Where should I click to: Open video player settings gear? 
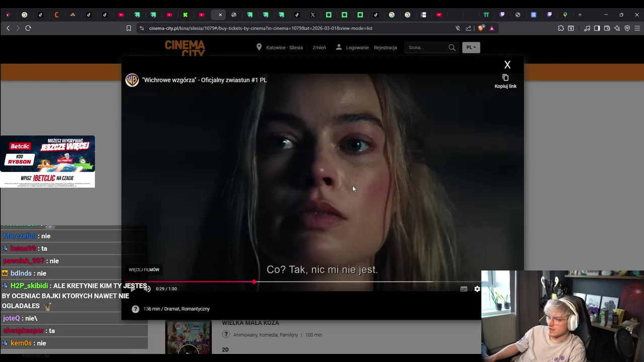(477, 289)
